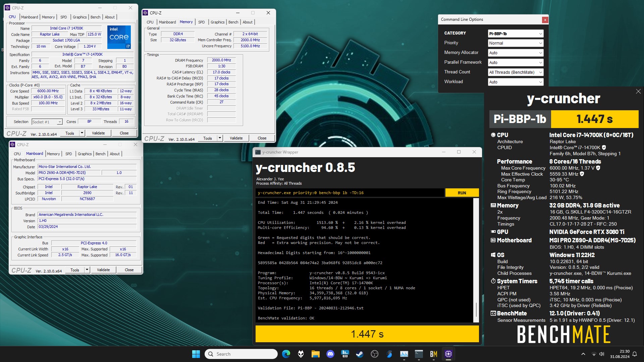Click Validate in the Mainboard CPU-Z window

pos(103,270)
